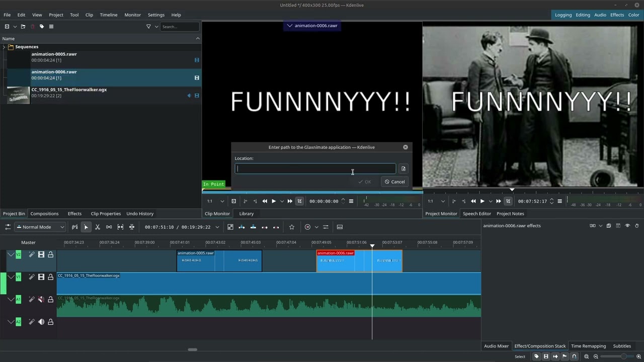Overwrite clip zone in timeline icon

click(253, 227)
